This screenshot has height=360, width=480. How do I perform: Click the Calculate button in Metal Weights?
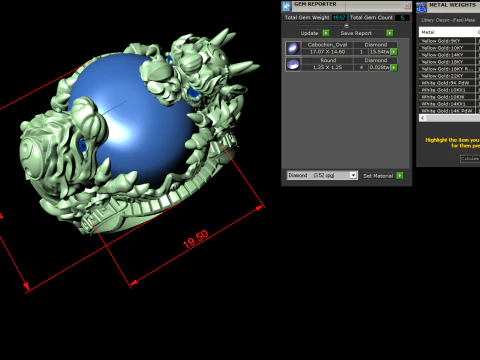tap(470, 159)
